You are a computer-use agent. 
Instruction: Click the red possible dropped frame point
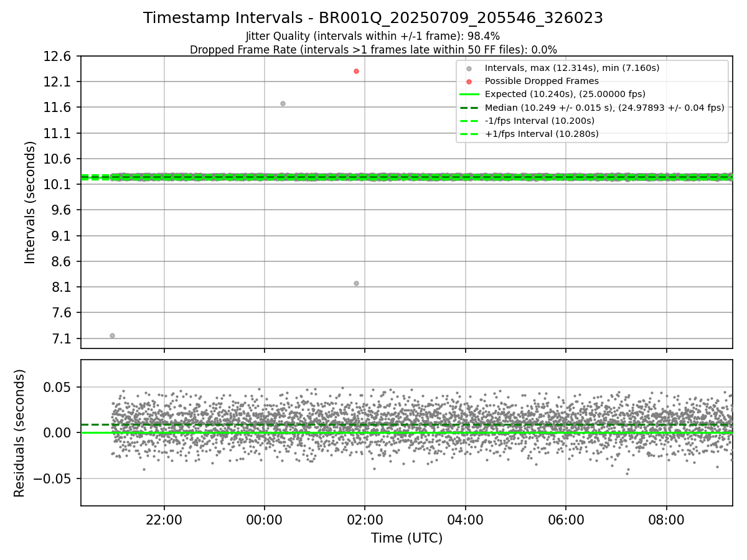(x=356, y=71)
